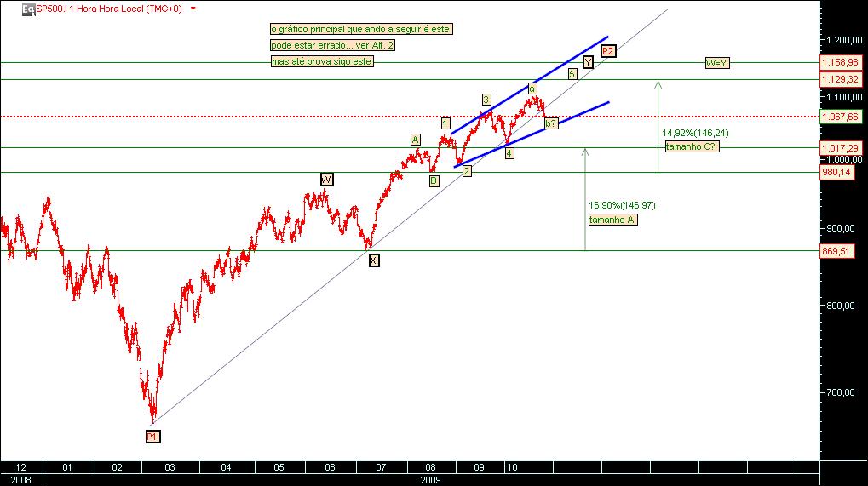Click the 900,00 price axis value

tap(840, 228)
